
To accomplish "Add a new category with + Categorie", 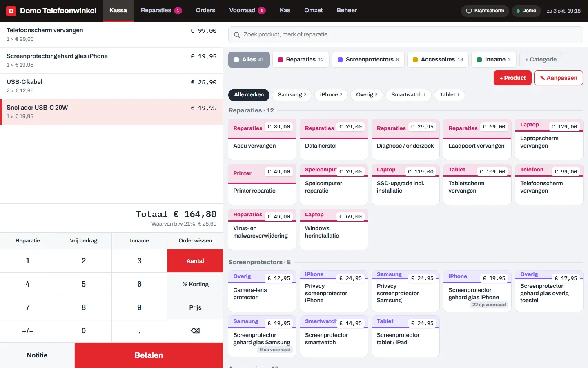I will pyautogui.click(x=541, y=60).
